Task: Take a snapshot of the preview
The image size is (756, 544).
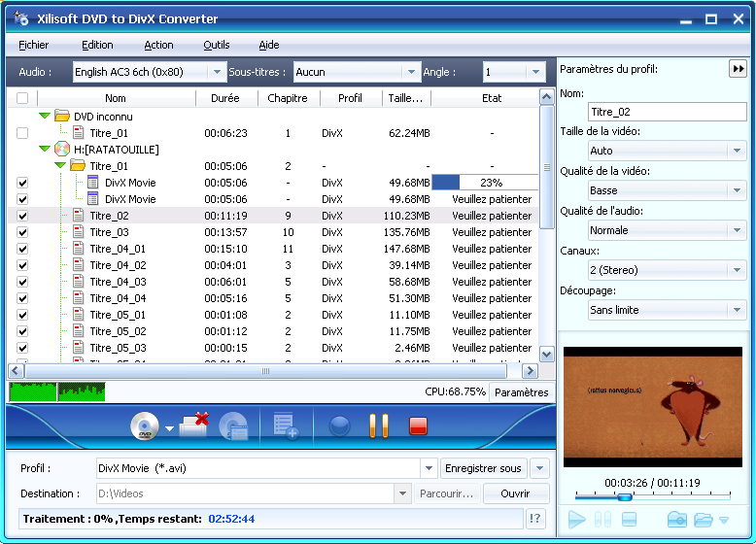Action: (677, 520)
